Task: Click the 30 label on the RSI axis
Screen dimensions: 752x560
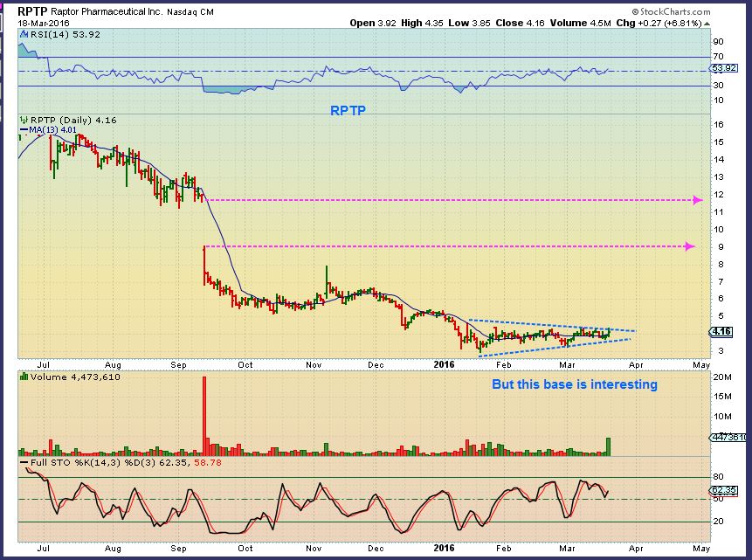Action: tap(718, 86)
